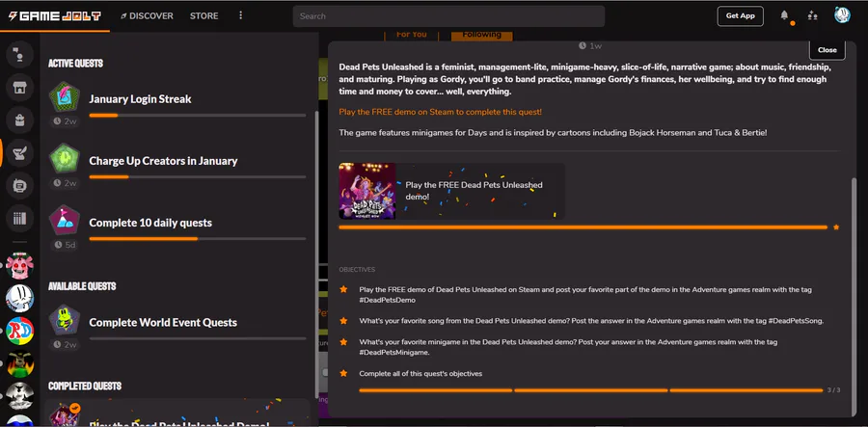Click the 3 / 3 objectives counter
The height and width of the screenshot is (427, 868).
click(x=833, y=390)
